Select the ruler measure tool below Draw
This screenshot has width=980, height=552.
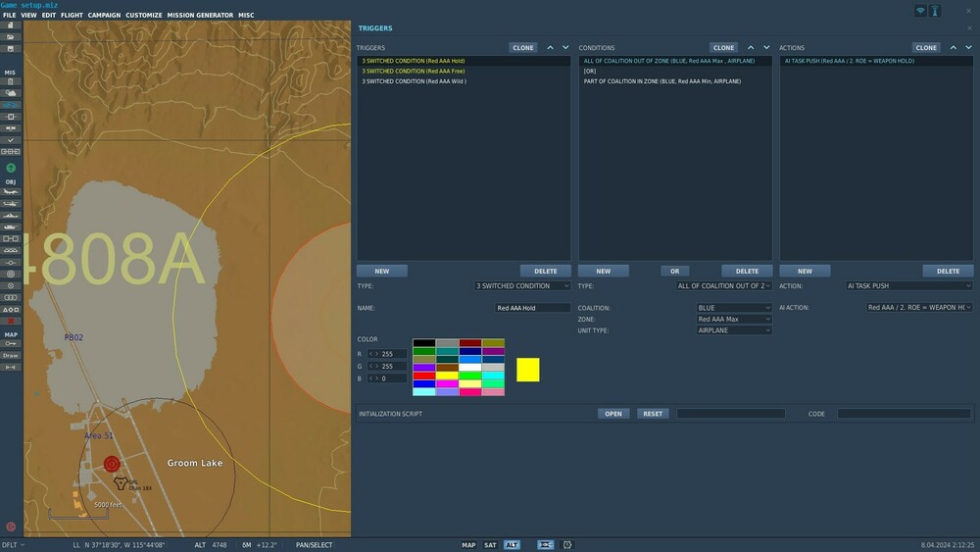(11, 367)
